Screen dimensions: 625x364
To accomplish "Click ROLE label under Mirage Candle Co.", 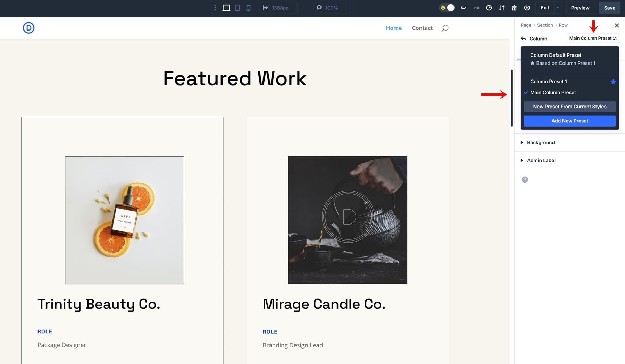I will point(270,332).
